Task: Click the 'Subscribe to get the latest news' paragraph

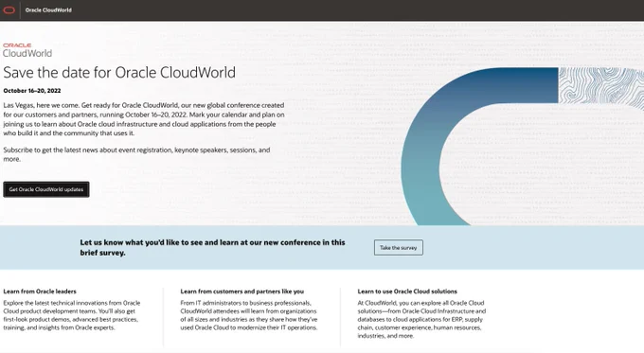Action: (x=136, y=154)
